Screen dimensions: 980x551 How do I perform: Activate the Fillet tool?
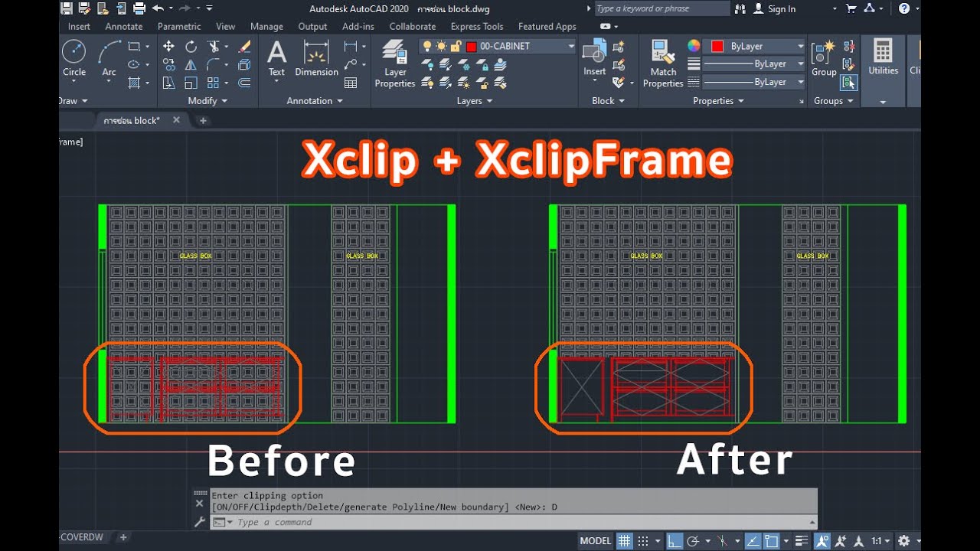click(214, 65)
